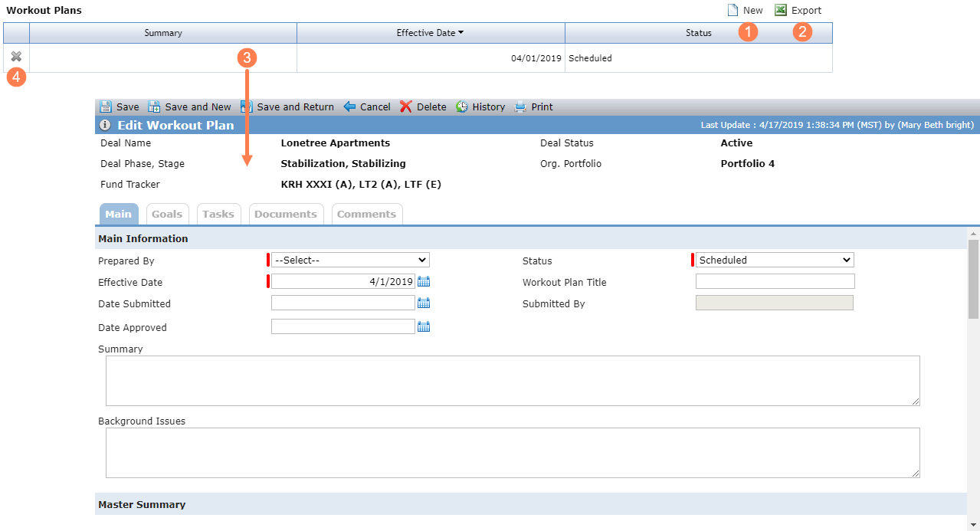Open the History log
Image resolution: width=980 pixels, height=531 pixels.
point(480,107)
